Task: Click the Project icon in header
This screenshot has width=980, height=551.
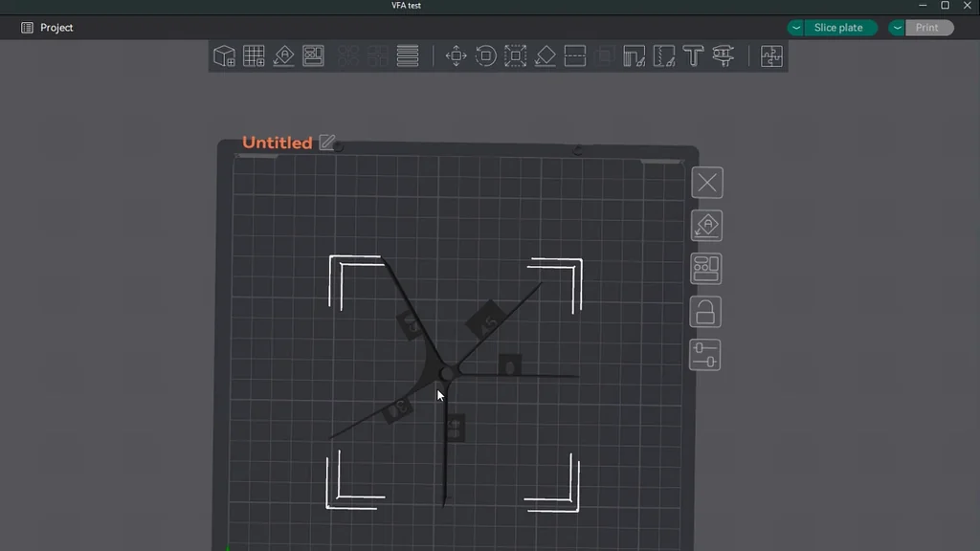Action: (x=27, y=28)
